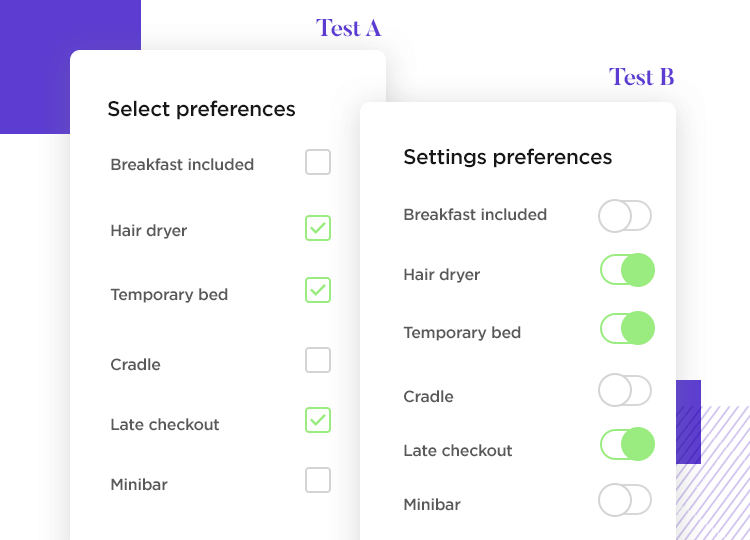The width and height of the screenshot is (750, 540).
Task: Uncheck the Late checkout checkbox
Action: click(x=318, y=420)
